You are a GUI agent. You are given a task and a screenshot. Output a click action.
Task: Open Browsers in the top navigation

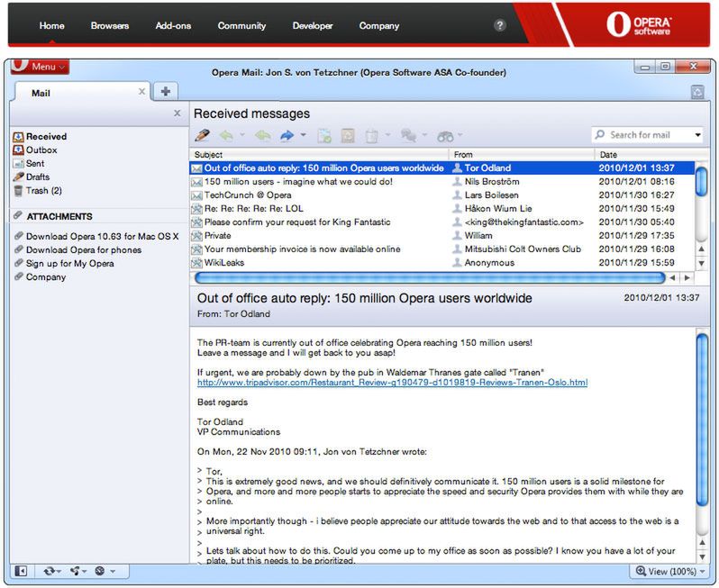pos(110,26)
